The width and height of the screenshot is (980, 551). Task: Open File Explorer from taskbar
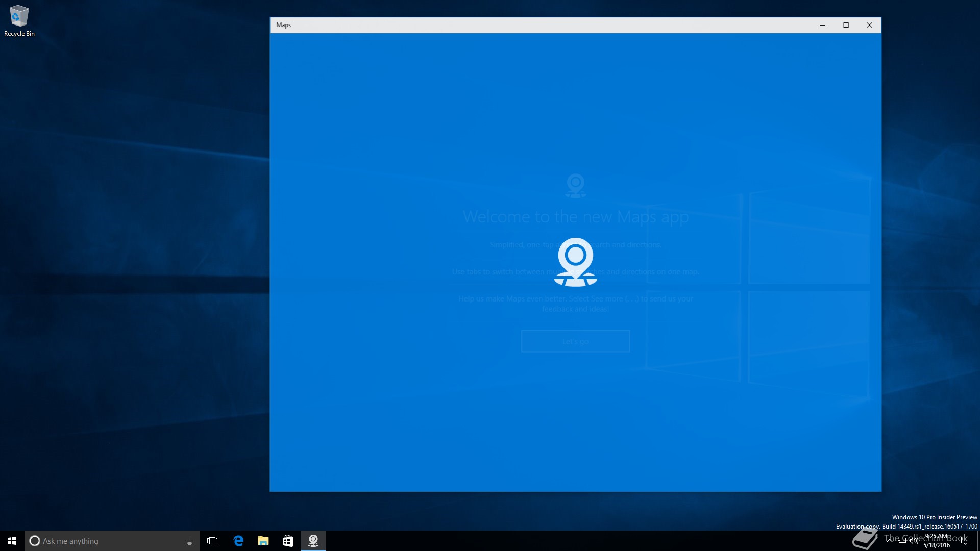coord(263,541)
